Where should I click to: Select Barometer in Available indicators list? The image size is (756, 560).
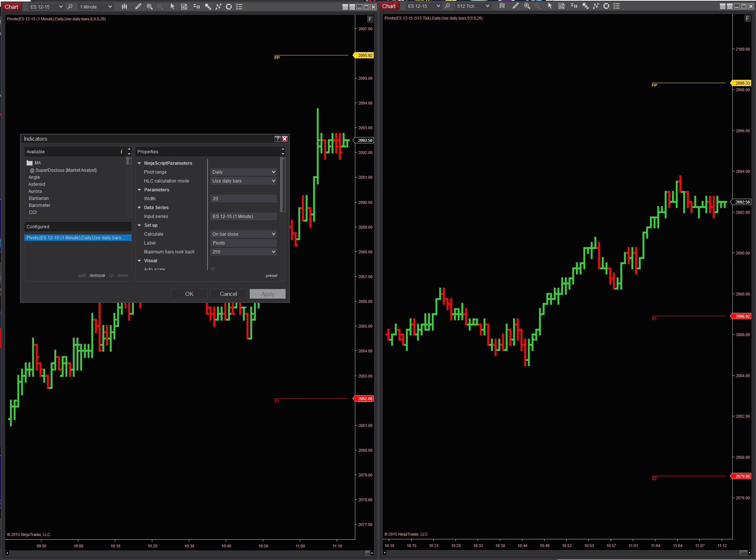[x=40, y=205]
